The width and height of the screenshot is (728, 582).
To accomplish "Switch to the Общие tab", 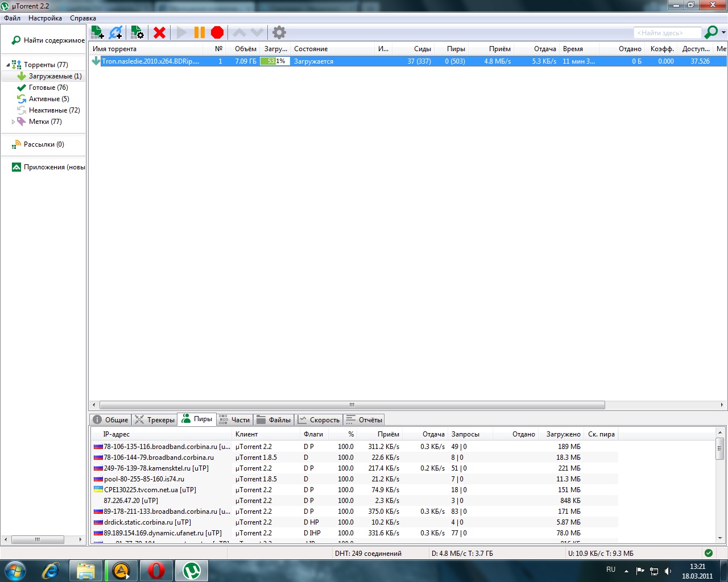I will (x=111, y=420).
